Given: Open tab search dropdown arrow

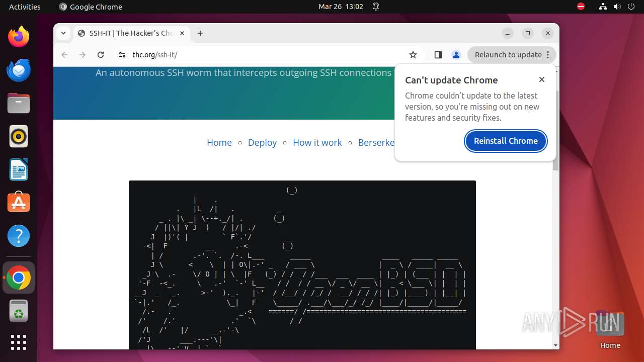Looking at the screenshot, I should click(63, 33).
